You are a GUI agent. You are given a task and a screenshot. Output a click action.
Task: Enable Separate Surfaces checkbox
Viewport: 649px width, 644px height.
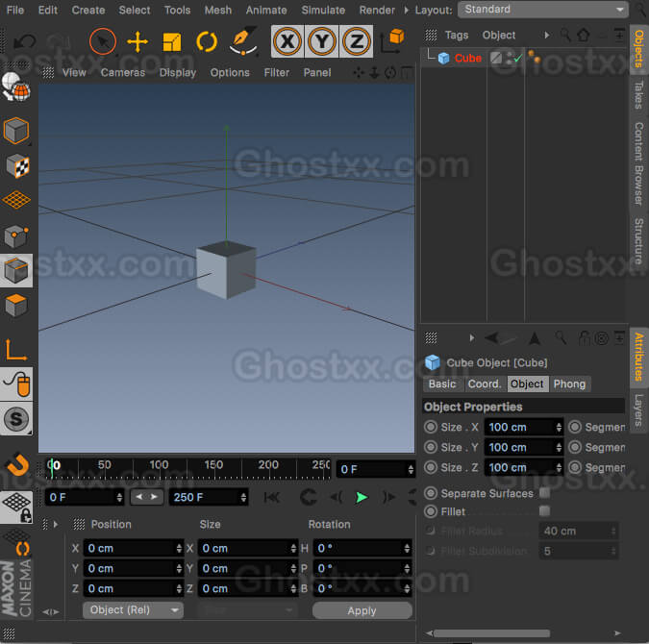[x=545, y=492]
